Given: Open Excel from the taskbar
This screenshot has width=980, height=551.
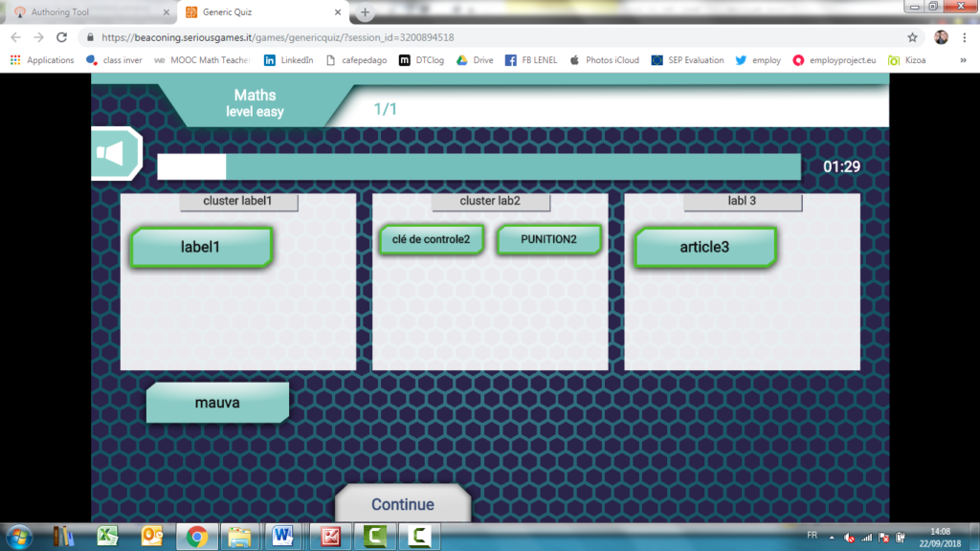Looking at the screenshot, I should pos(107,537).
